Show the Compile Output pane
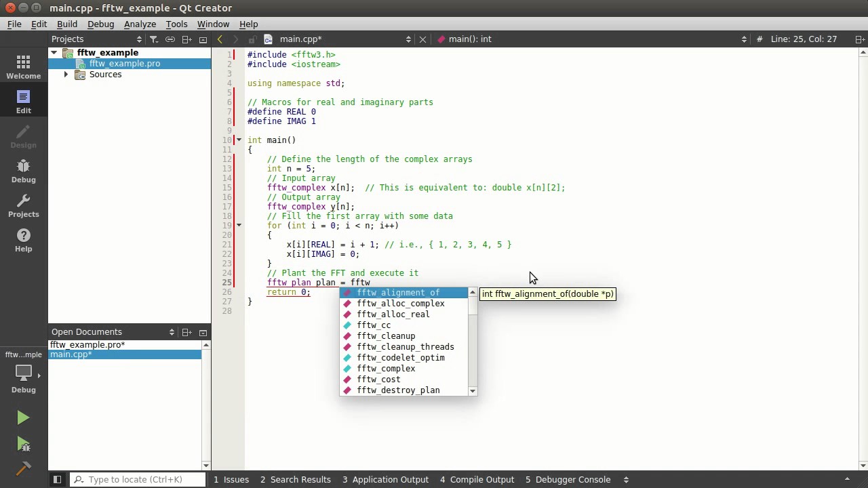Image resolution: width=868 pixels, height=488 pixels. (477, 480)
